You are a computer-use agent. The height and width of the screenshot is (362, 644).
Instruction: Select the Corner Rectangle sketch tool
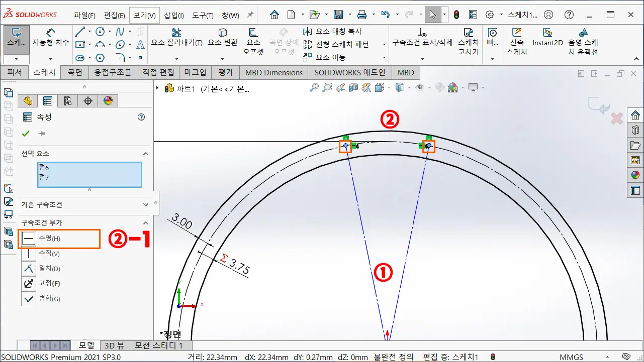coord(80,45)
